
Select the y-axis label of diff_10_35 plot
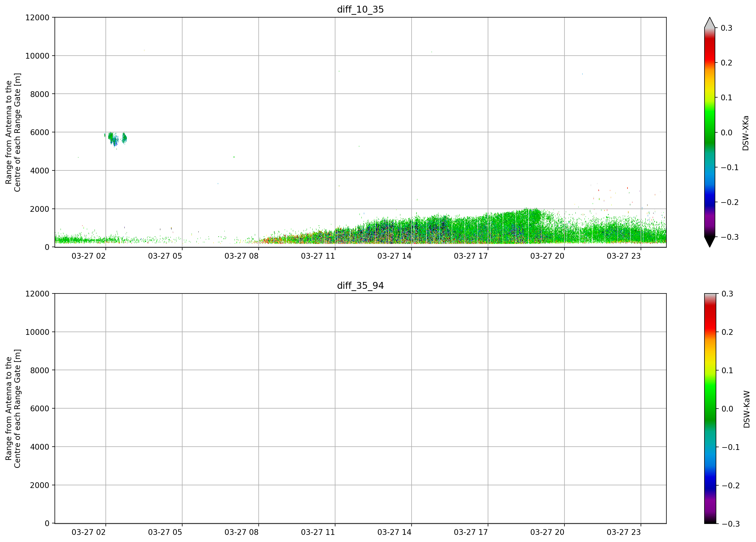[x=13, y=132]
